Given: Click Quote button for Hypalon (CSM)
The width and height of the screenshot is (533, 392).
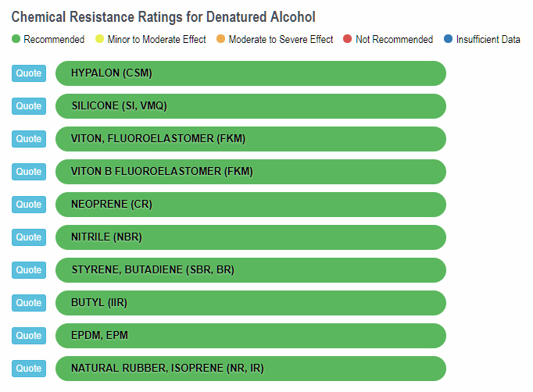Looking at the screenshot, I should coord(29,73).
